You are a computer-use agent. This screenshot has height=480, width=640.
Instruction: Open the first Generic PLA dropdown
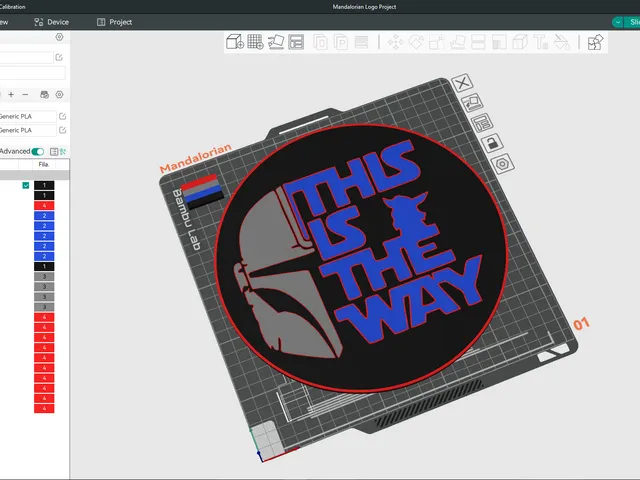tap(28, 116)
